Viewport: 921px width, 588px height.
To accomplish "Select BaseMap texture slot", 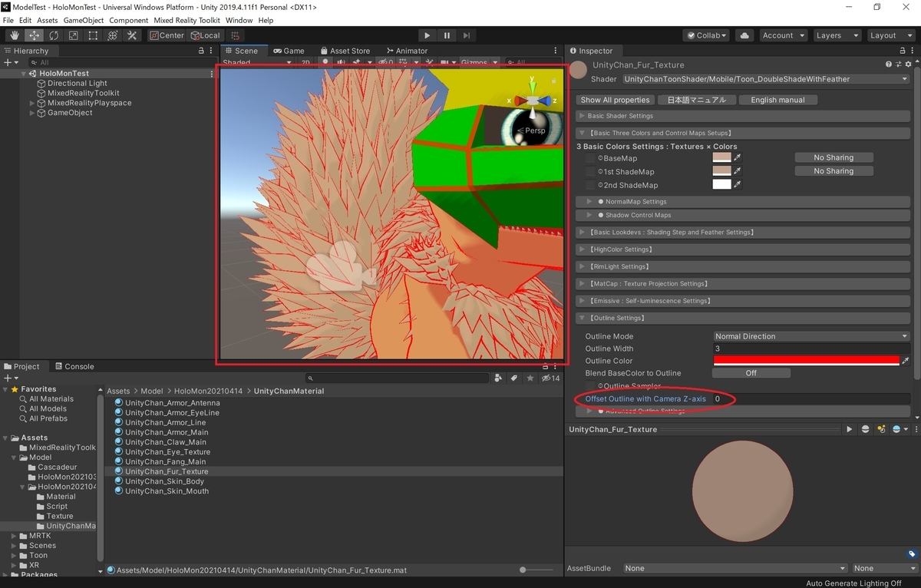I will tap(590, 158).
